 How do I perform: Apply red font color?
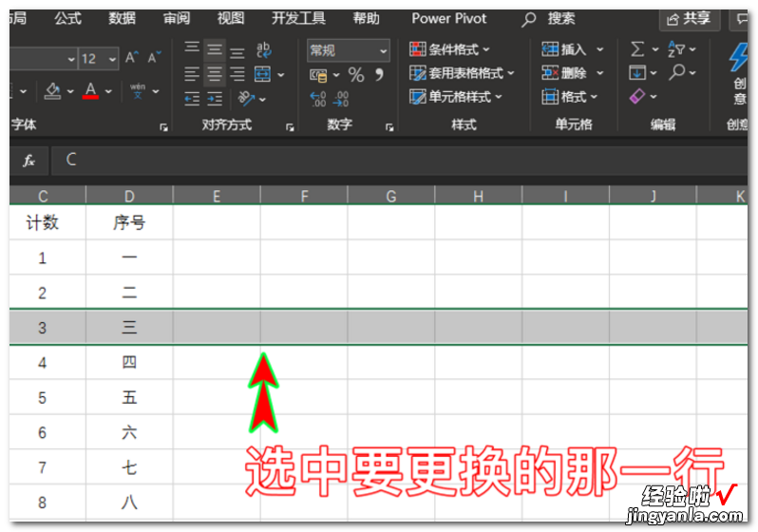click(90, 90)
